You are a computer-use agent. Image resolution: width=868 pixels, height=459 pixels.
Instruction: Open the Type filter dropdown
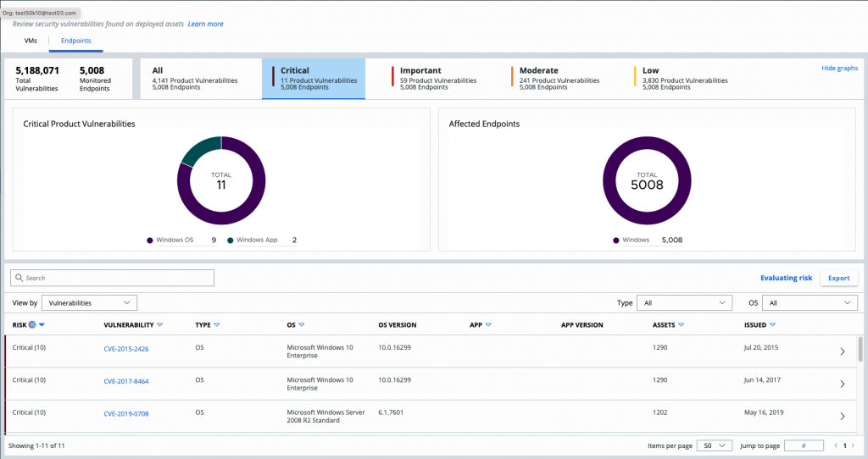(x=686, y=302)
